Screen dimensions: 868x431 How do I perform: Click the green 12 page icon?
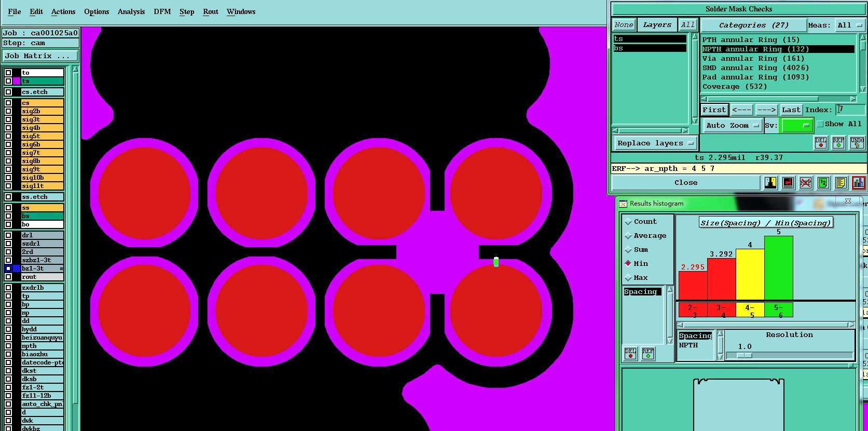coord(823,183)
